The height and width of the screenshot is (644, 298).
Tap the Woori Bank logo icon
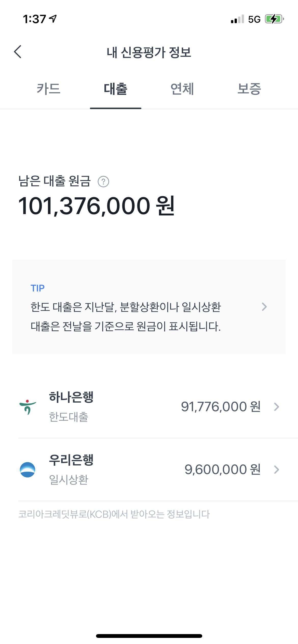28,470
